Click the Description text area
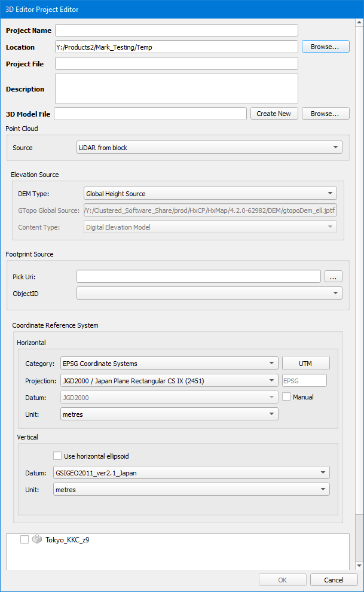 pos(176,89)
